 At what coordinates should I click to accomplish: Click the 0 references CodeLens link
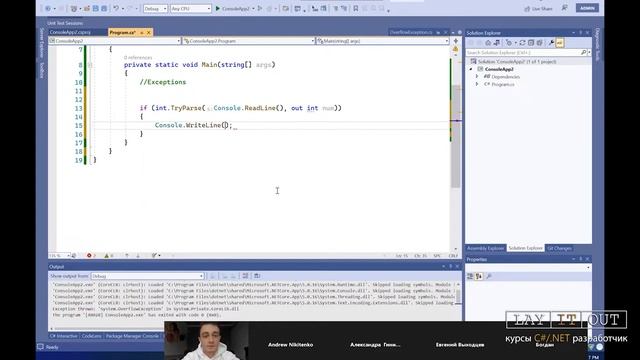point(138,58)
